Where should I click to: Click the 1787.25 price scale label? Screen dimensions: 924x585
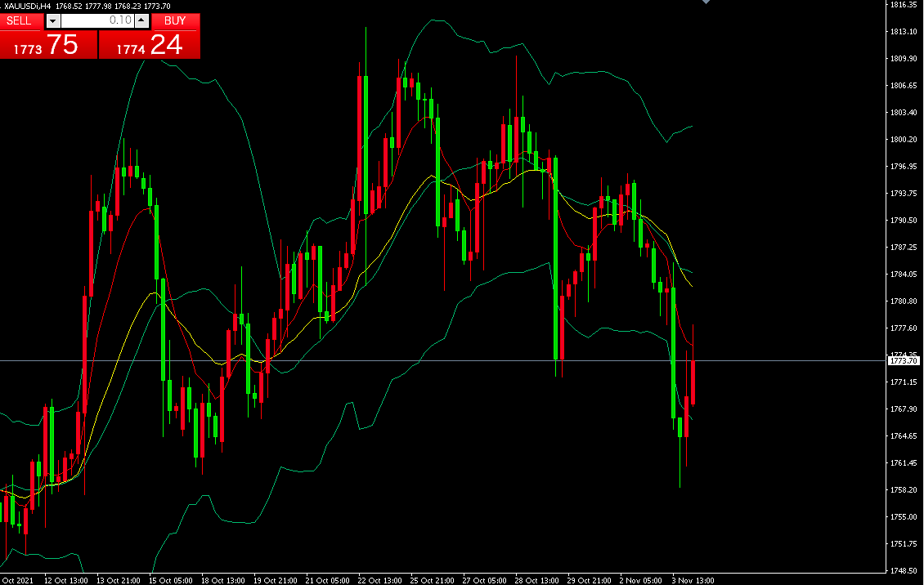pyautogui.click(x=904, y=248)
